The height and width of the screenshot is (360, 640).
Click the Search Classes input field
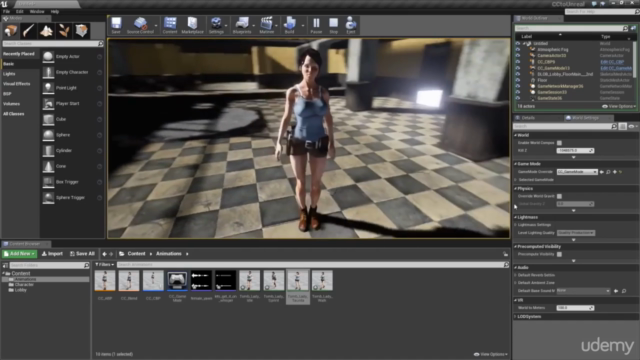tap(52, 43)
